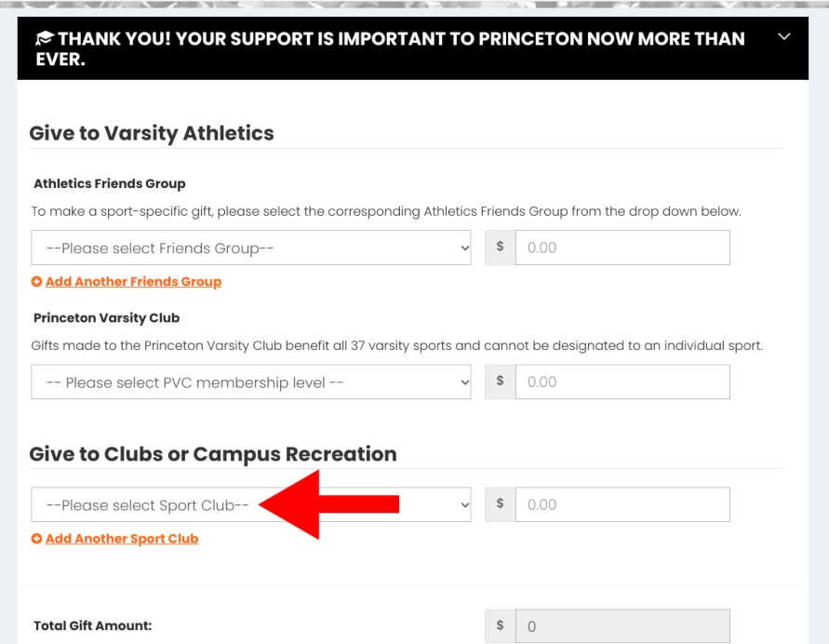Screen dimensions: 829x644
Task: Click the red arrow pointing at Sport Club
Action: click(x=328, y=504)
